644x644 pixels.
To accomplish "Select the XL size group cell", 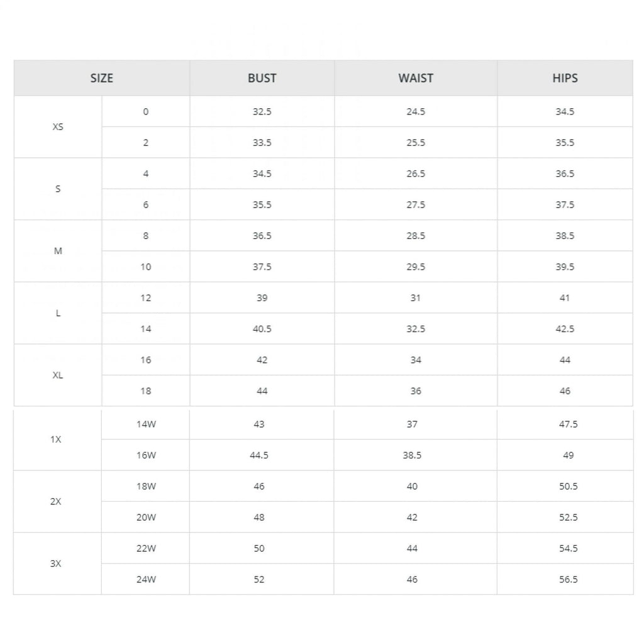I will point(58,375).
